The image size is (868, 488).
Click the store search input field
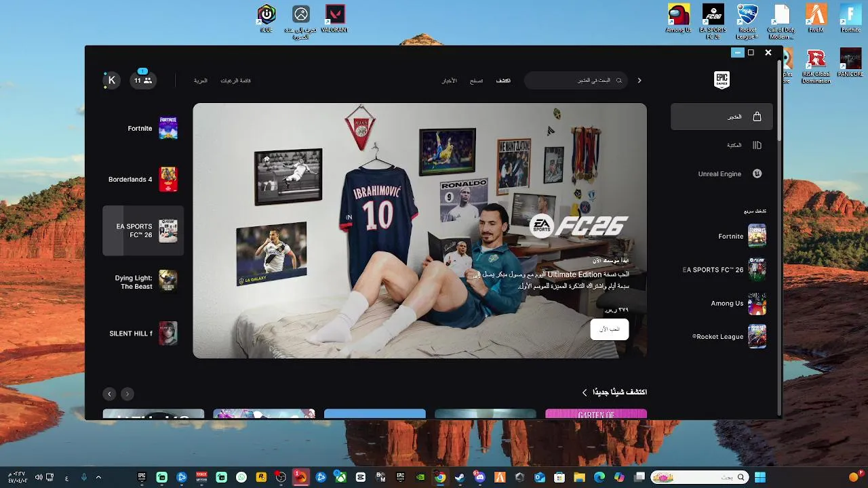pyautogui.click(x=576, y=80)
